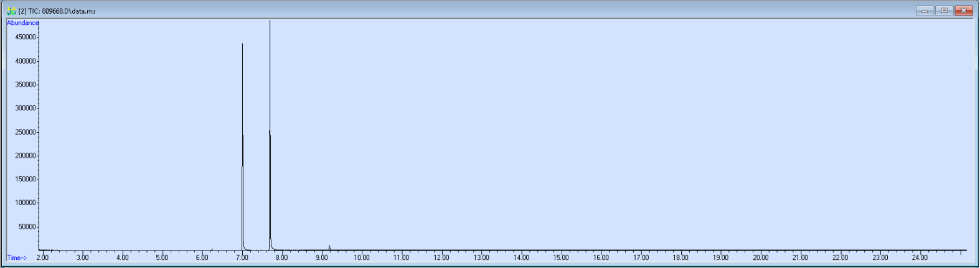The image size is (980, 268).
Task: Click the 19.00 time axis label
Action: 720,257
